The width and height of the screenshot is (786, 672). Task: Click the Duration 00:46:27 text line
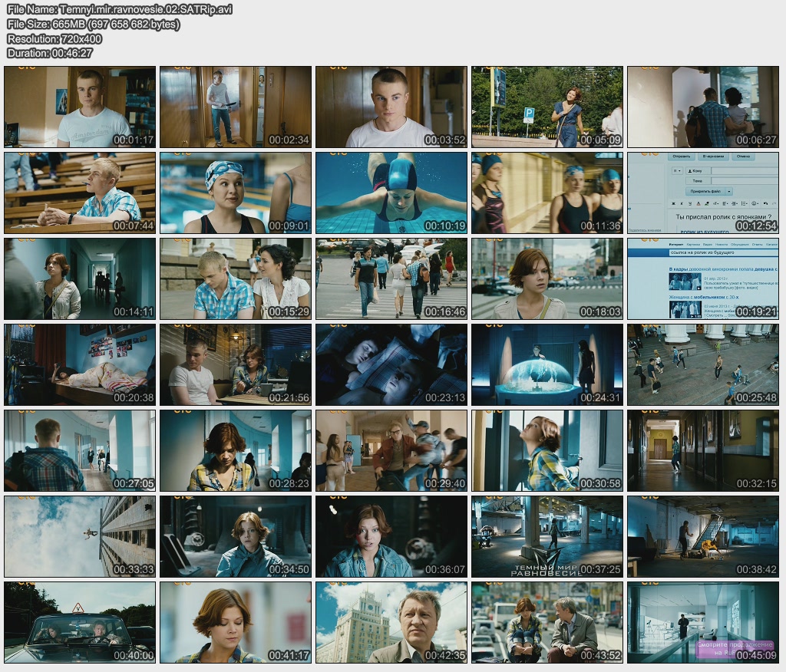50,53
